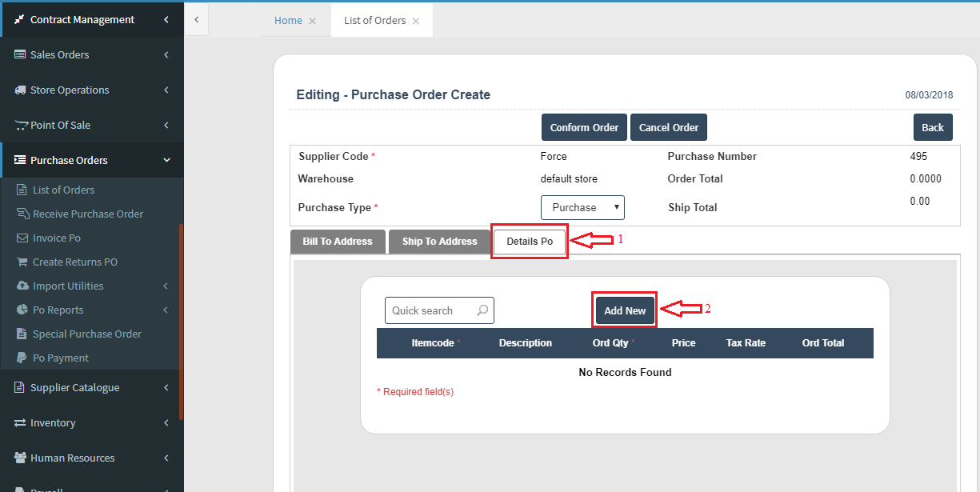Click the magnifier icon in Quick search

[x=482, y=310]
